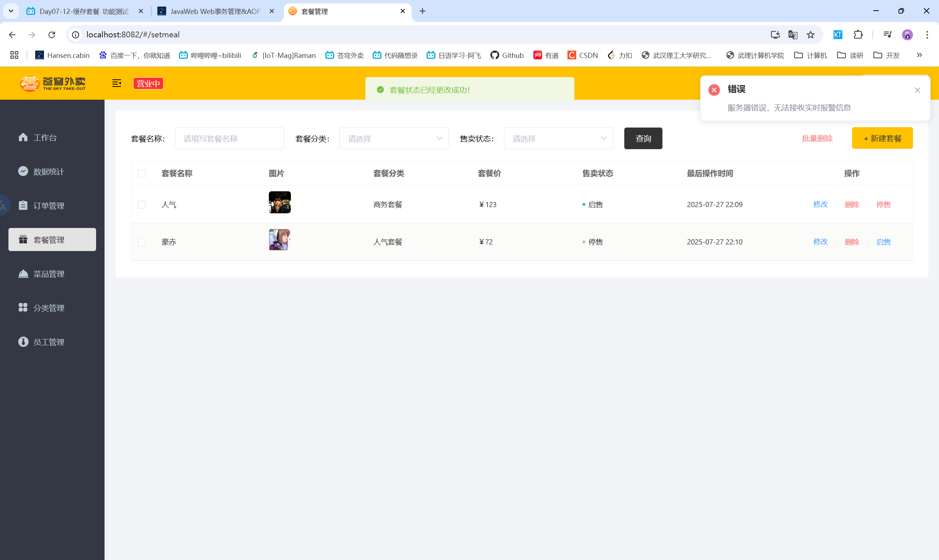This screenshot has width=939, height=560.
Task: Collapse the sidebar using the hamburger icon
Action: click(116, 83)
